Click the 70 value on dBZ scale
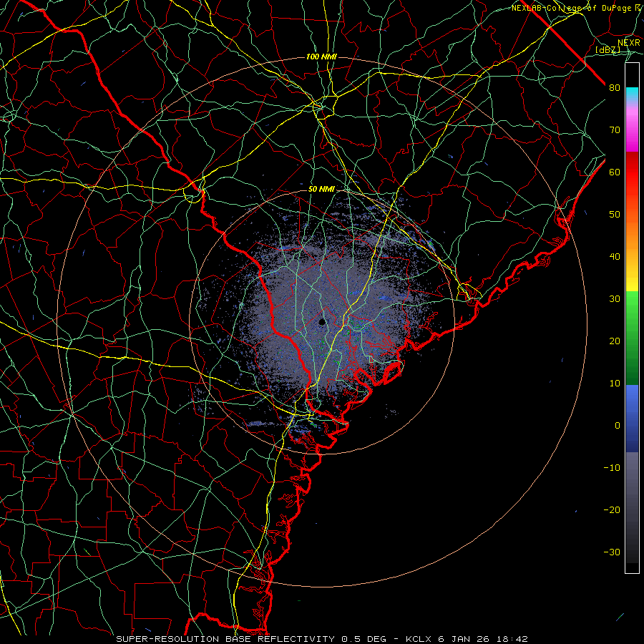 click(x=615, y=130)
